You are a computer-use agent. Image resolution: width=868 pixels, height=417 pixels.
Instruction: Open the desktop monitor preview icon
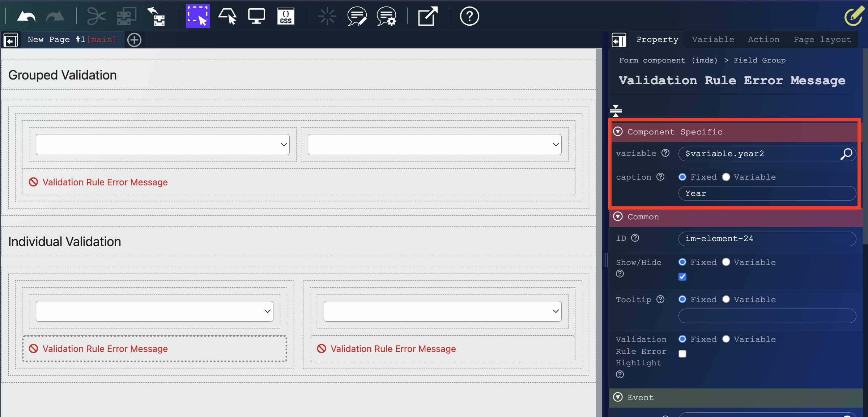click(x=256, y=17)
